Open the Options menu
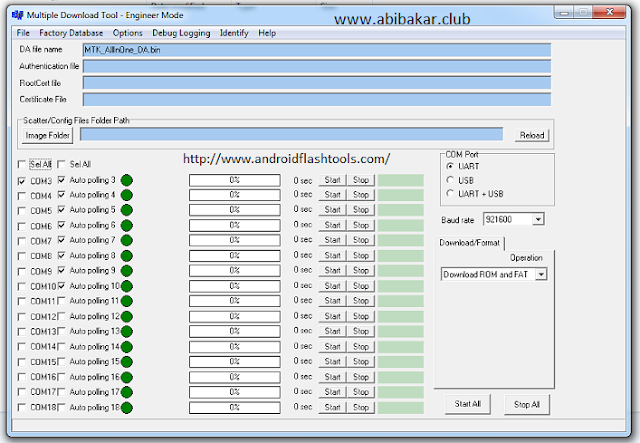Screen dimensions: 640x443 128,33
